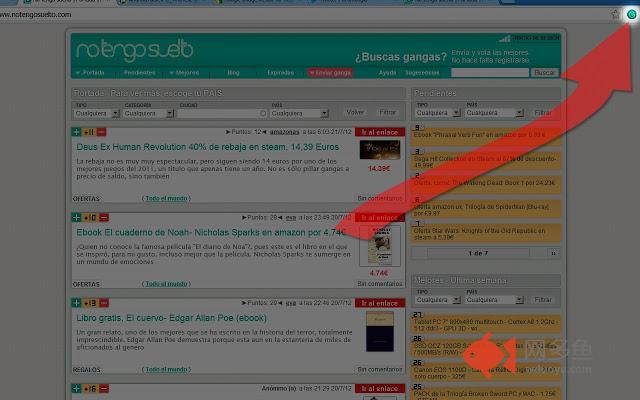
Task: Open the PAIS dropdown in Portada filters
Action: click(x=299, y=113)
